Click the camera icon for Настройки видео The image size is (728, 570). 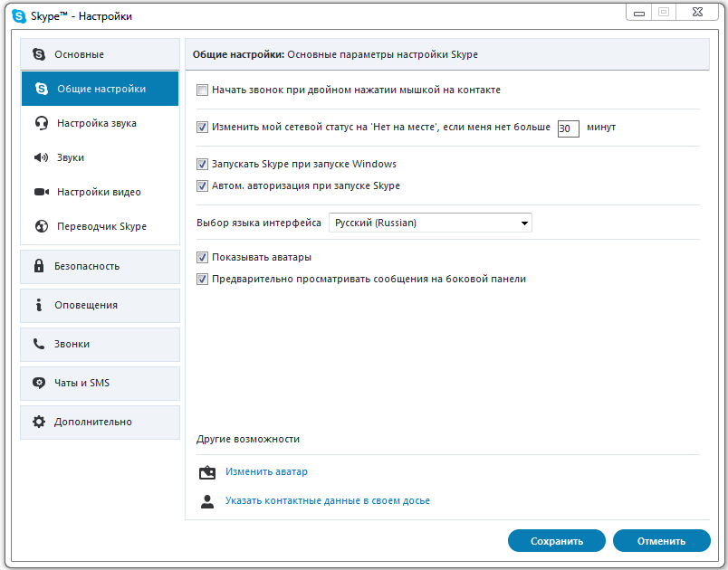pos(41,192)
